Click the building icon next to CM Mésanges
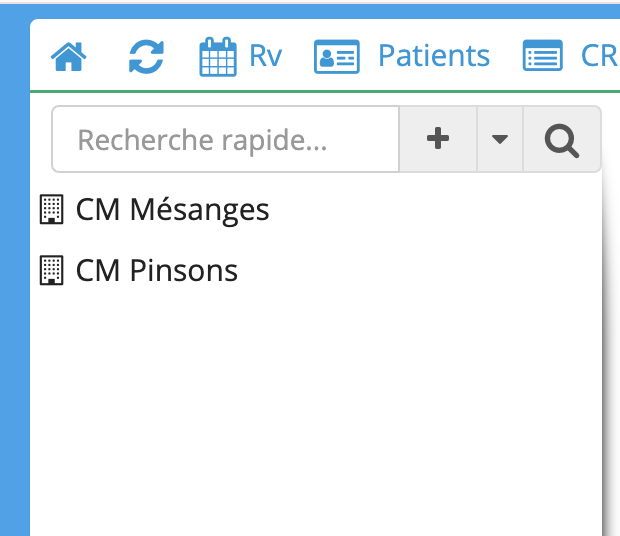The image size is (620, 536). tap(51, 209)
